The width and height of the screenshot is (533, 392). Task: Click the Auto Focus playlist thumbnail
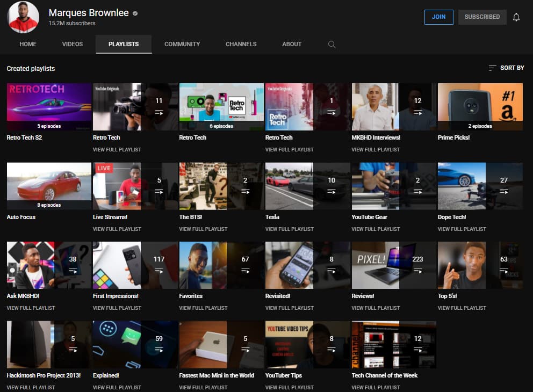coord(48,186)
